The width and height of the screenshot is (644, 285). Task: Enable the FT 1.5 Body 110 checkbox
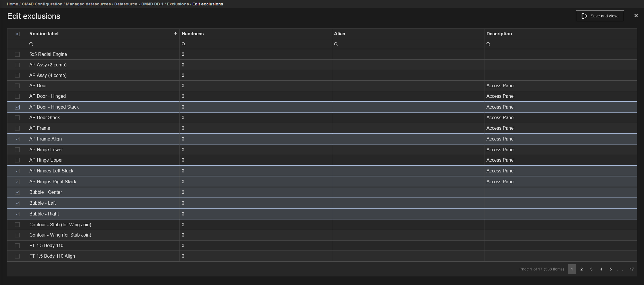click(17, 246)
